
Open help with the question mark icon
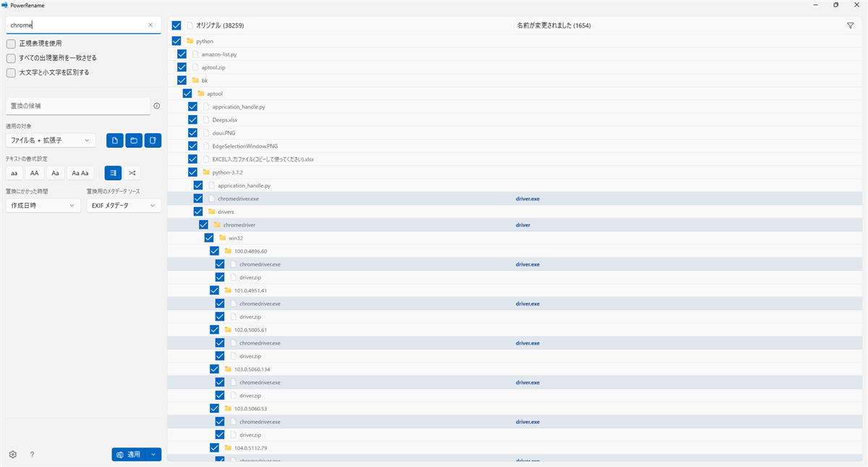point(32,455)
